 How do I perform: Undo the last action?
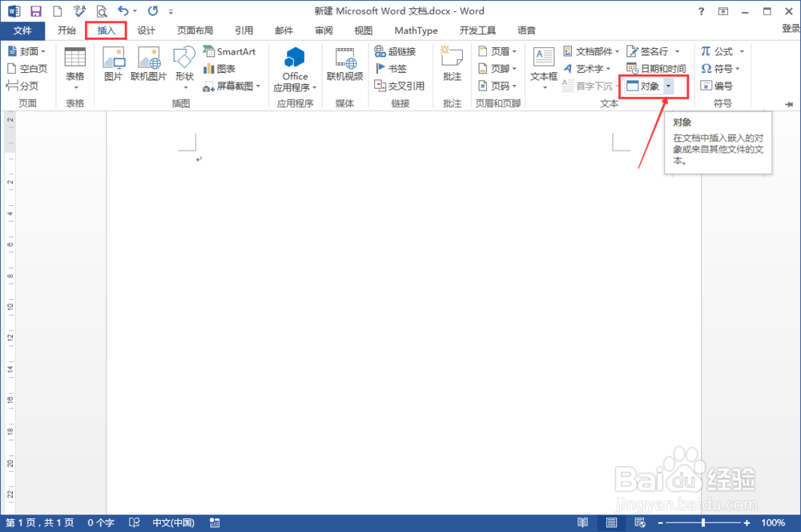click(123, 10)
